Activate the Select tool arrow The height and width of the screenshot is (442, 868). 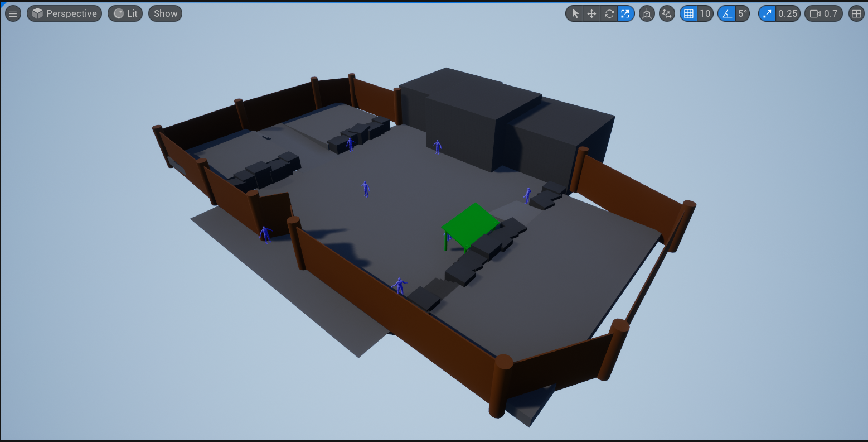click(x=576, y=13)
